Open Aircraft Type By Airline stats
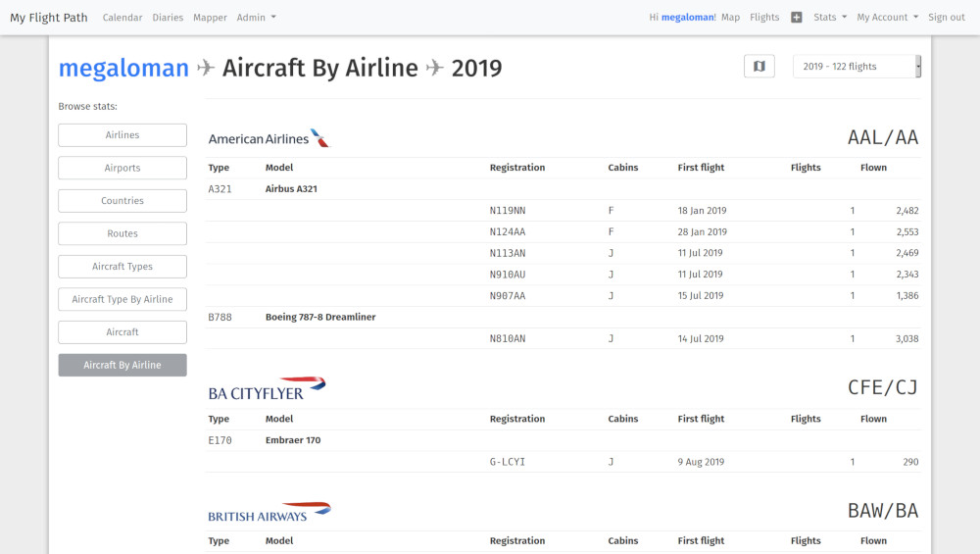980x554 pixels. 122,299
